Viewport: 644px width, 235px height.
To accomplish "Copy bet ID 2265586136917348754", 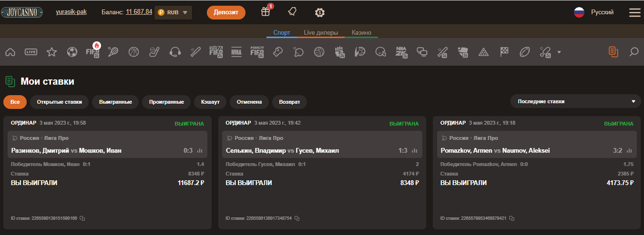I will point(297,218).
